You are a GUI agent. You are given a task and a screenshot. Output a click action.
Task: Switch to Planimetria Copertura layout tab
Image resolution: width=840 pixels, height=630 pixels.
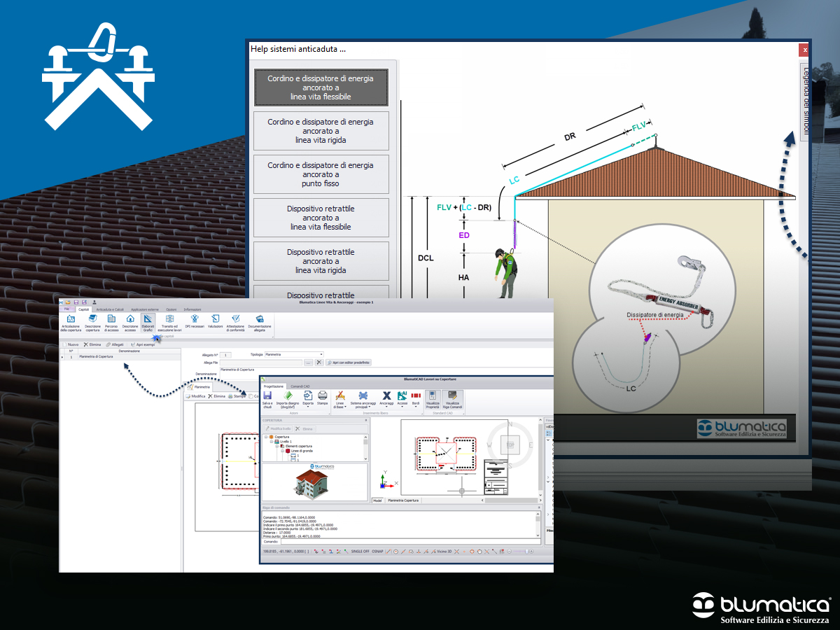404,500
